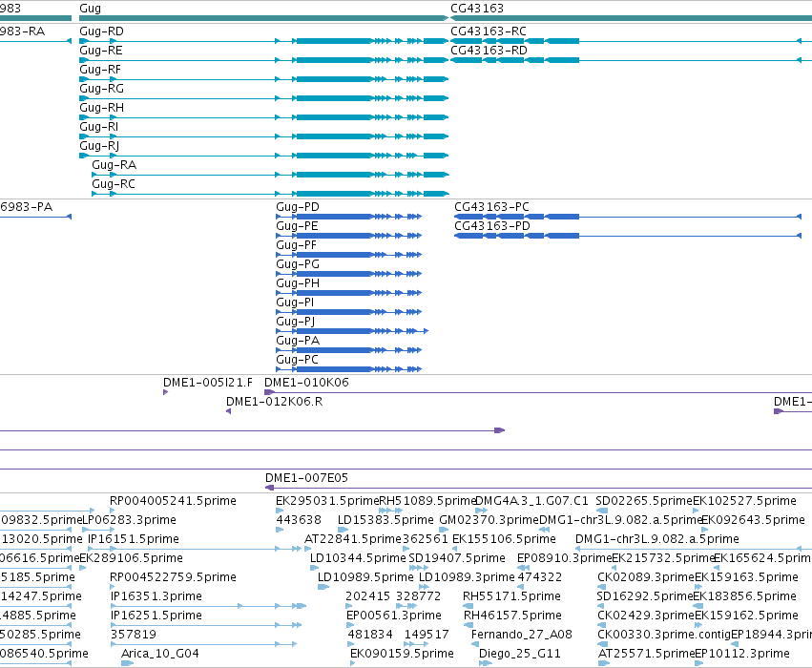Viewport: 812px width, 668px height.
Task: Select the DME1-010K06 clone label
Action: pos(306,382)
